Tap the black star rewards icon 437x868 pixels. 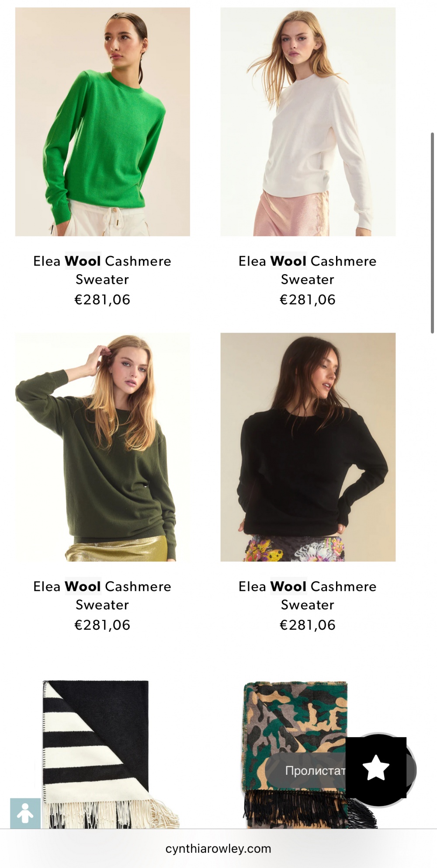tap(376, 769)
